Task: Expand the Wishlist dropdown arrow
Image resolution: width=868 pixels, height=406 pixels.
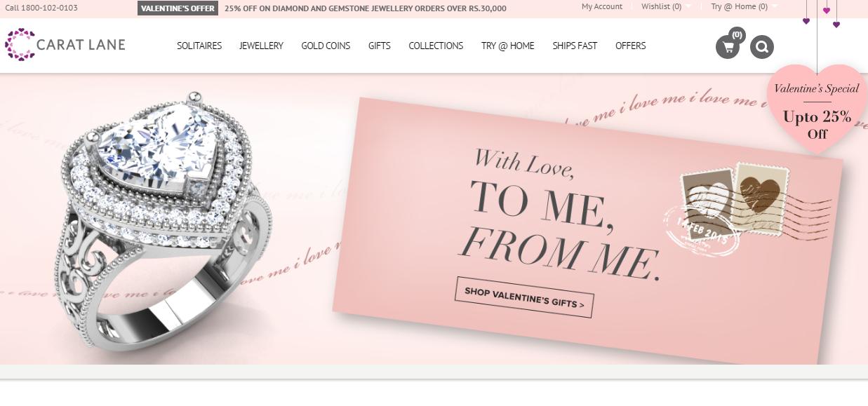Action: (x=688, y=7)
